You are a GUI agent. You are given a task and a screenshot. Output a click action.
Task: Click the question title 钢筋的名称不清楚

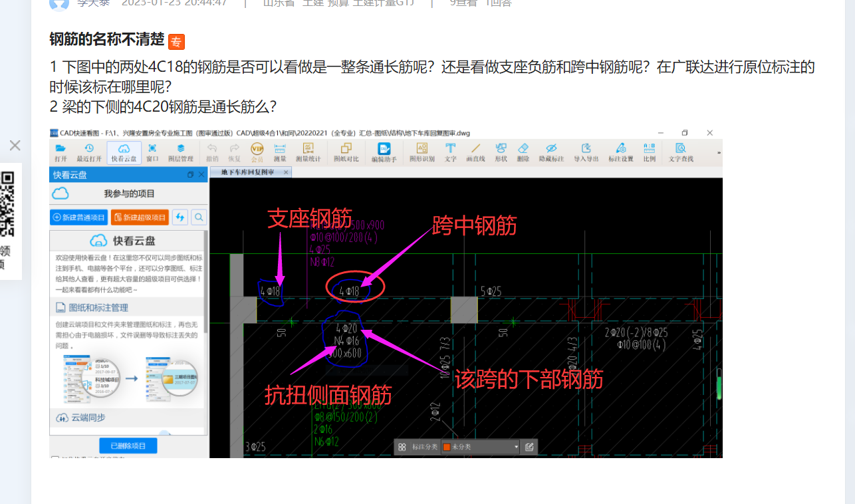[x=107, y=39]
